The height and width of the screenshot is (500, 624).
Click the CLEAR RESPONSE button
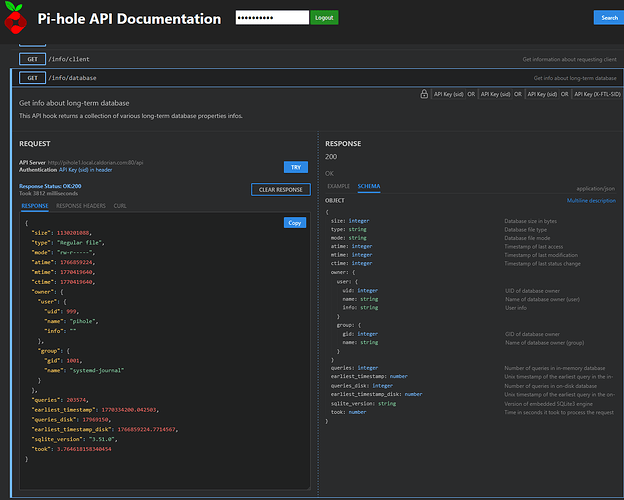pyautogui.click(x=280, y=189)
